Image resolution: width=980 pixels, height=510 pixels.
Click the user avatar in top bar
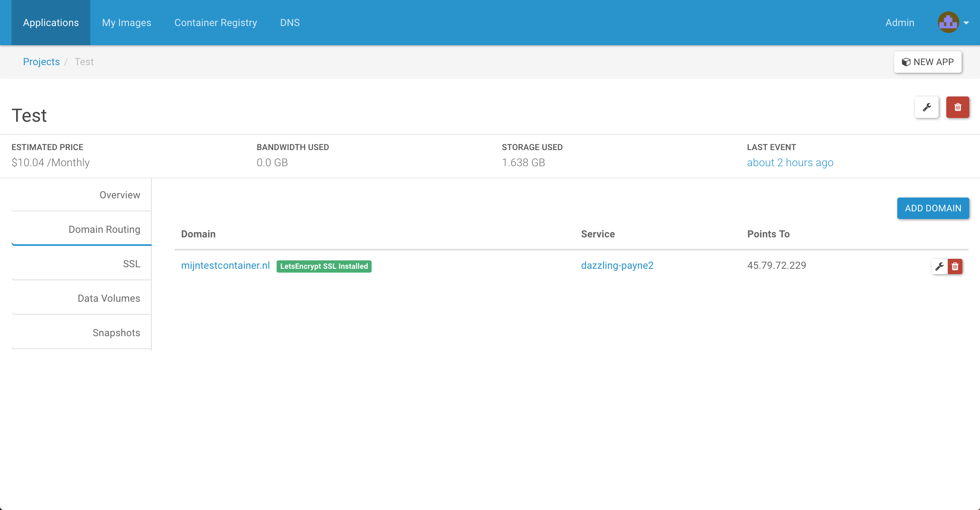click(948, 22)
